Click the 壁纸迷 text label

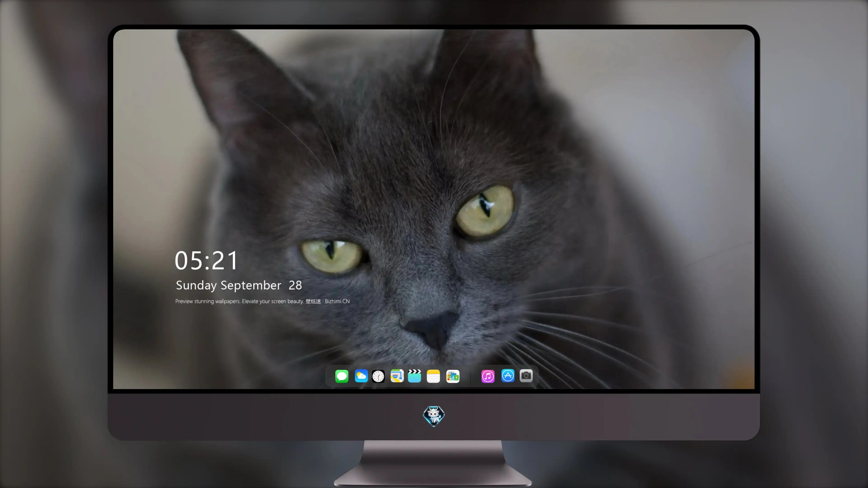tap(313, 301)
